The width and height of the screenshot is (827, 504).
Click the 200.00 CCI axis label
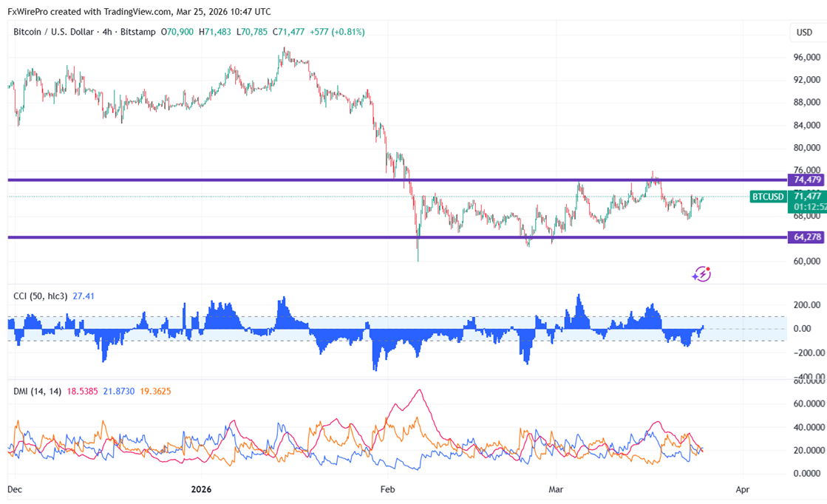coord(807,304)
